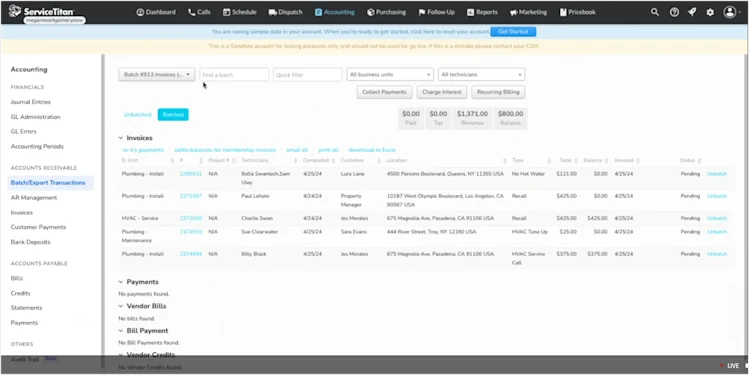Open Customer Payments in sidebar
This screenshot has width=749, height=375.
click(38, 227)
